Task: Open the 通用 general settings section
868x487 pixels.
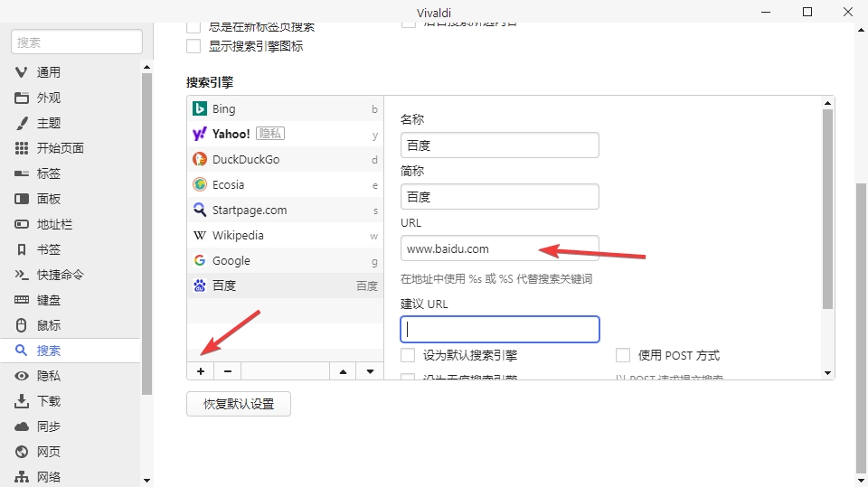Action: pos(71,72)
